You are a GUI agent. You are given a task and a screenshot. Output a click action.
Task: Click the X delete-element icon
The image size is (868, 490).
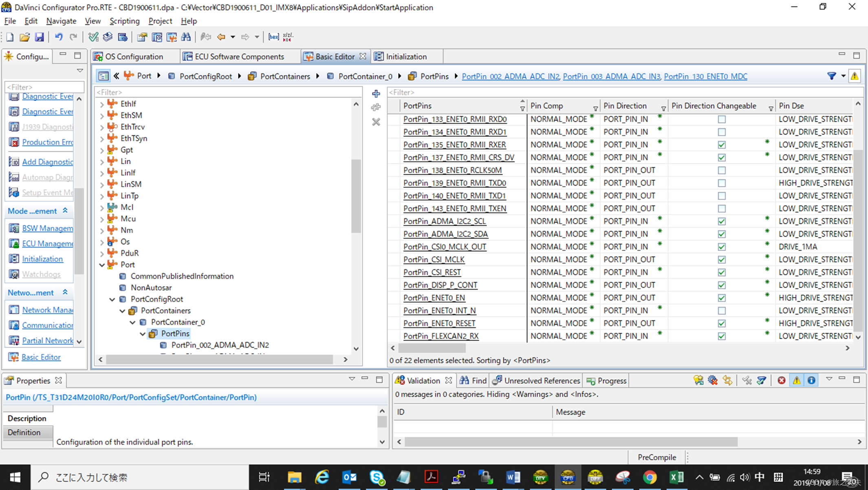376,122
